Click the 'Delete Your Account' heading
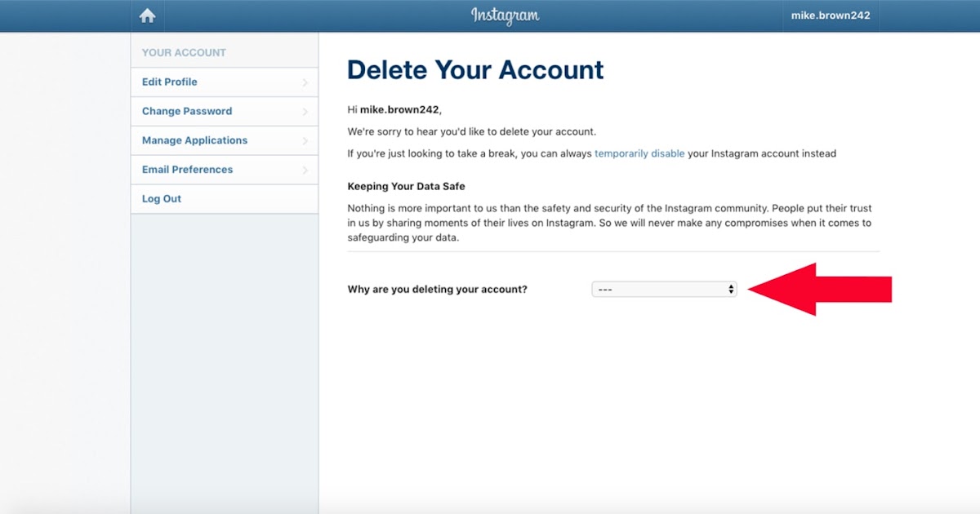This screenshot has height=514, width=980. [x=475, y=70]
